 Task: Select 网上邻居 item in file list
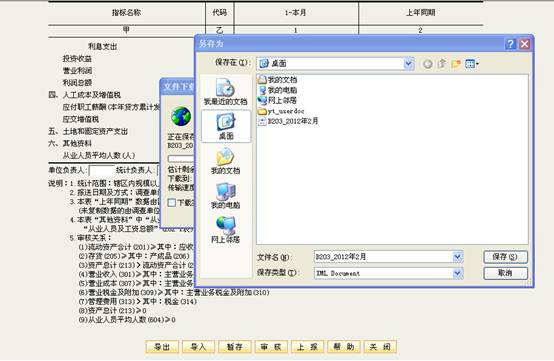(x=278, y=100)
